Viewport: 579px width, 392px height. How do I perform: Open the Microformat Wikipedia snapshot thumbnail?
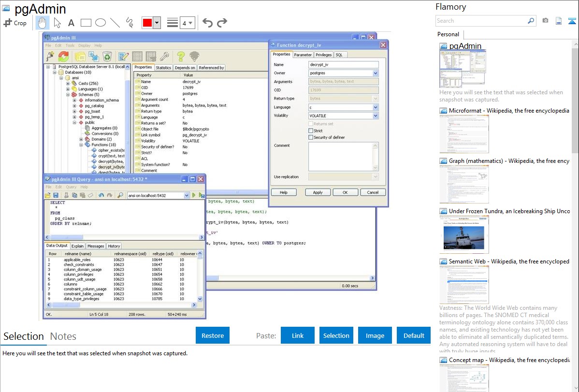pyautogui.click(x=464, y=134)
